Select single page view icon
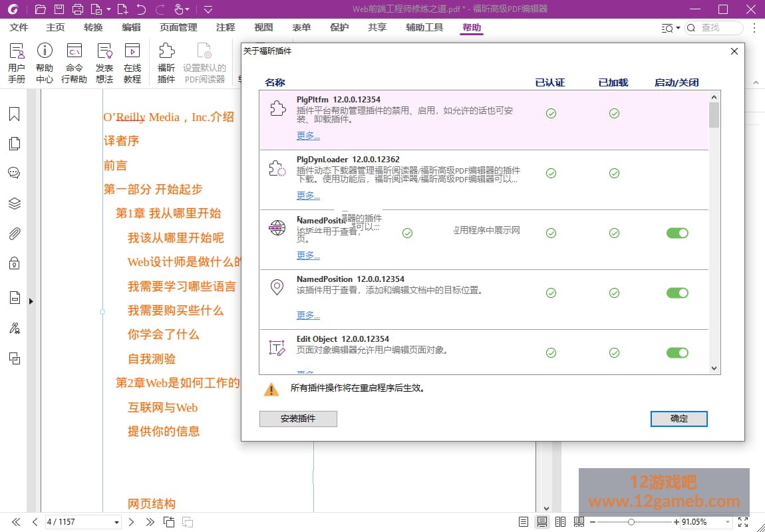The height and width of the screenshot is (532, 765). 524,522
